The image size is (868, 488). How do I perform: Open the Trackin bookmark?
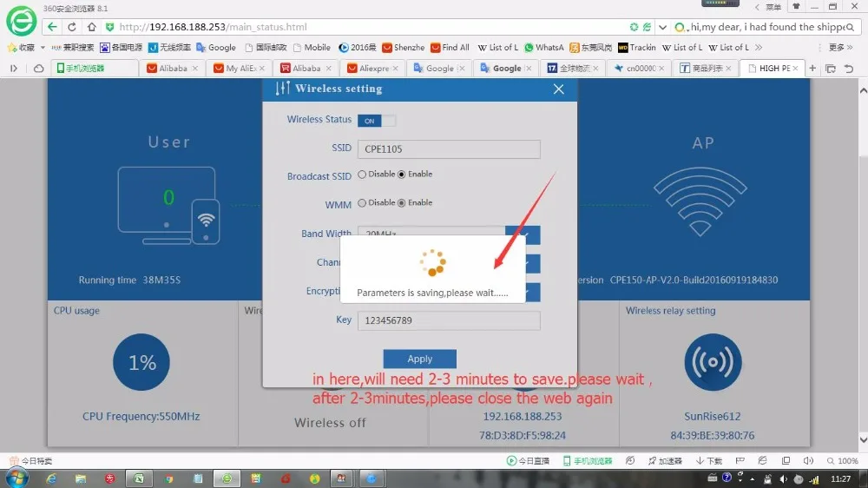coord(636,48)
